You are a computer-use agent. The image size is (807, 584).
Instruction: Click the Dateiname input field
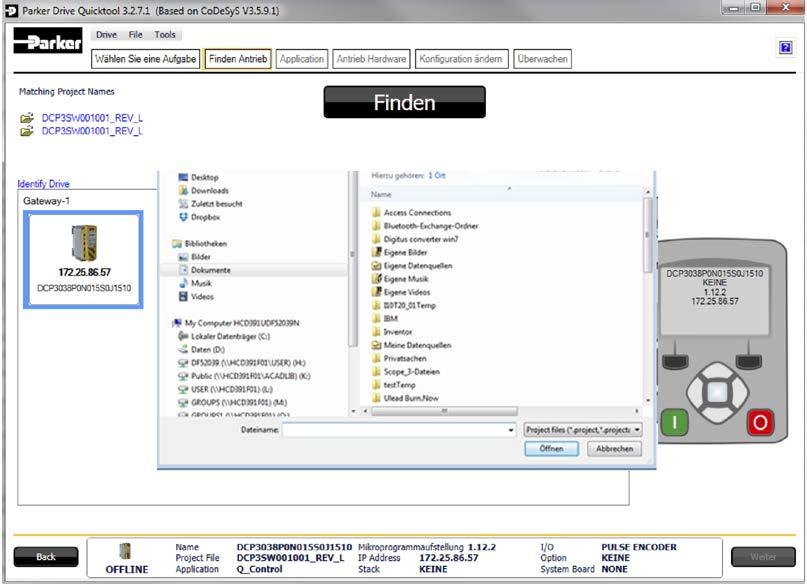(399, 430)
